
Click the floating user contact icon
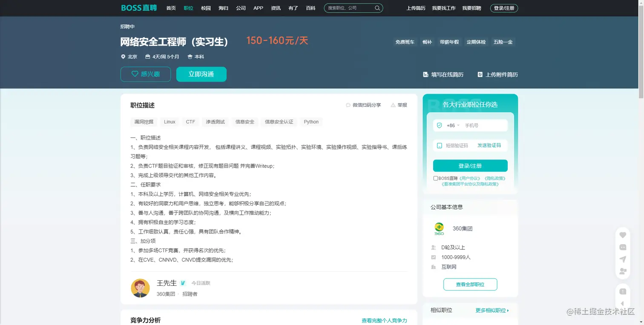point(623,271)
